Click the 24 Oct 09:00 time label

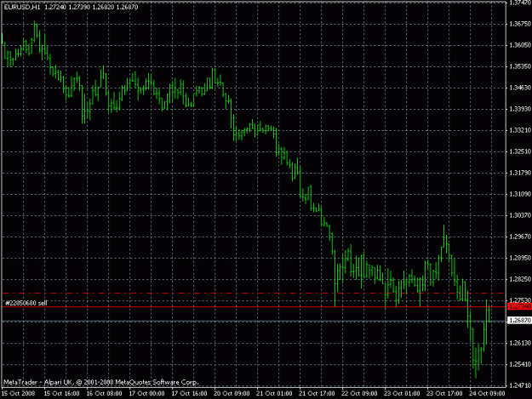(x=487, y=394)
